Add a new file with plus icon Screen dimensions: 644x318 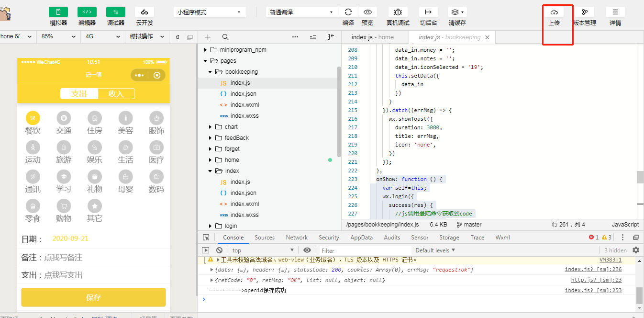click(208, 37)
